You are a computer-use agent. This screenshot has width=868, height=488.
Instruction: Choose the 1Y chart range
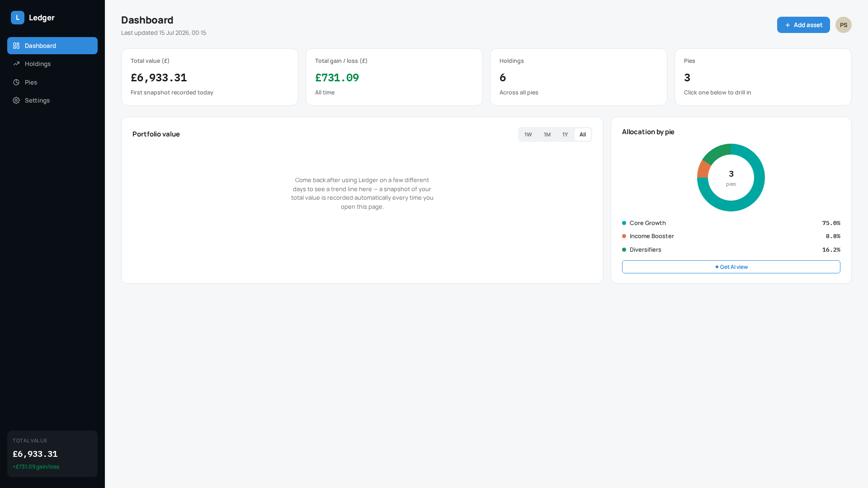(x=565, y=135)
